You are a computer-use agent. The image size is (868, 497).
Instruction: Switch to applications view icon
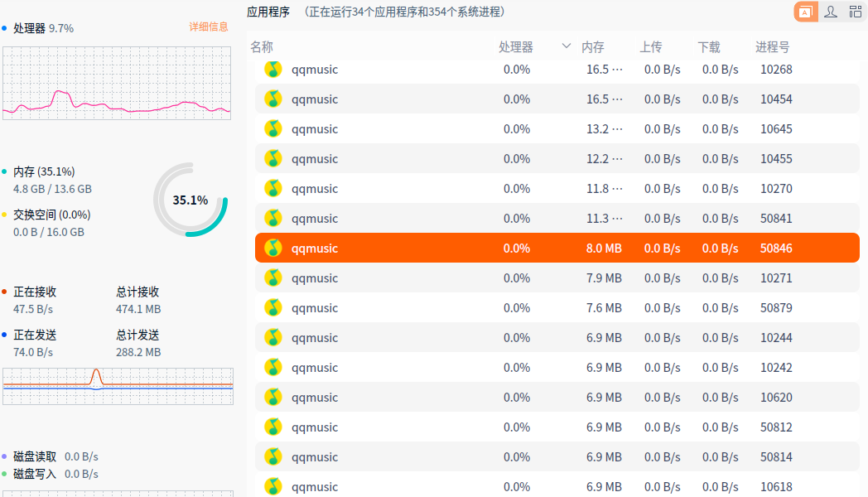click(x=805, y=12)
